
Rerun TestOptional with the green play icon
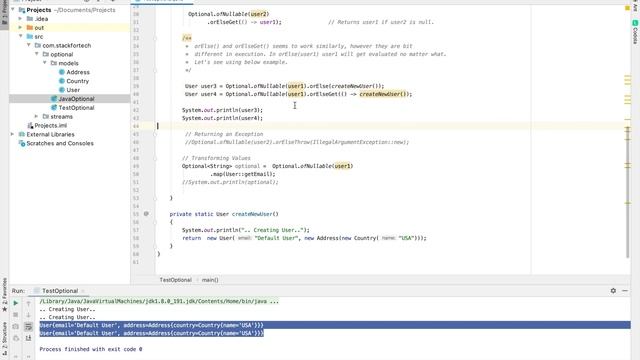tap(16, 303)
